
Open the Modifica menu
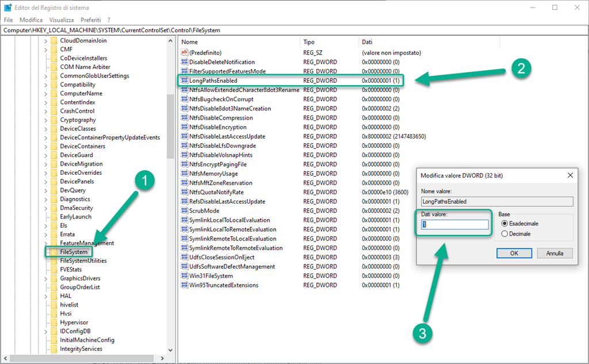click(x=31, y=20)
